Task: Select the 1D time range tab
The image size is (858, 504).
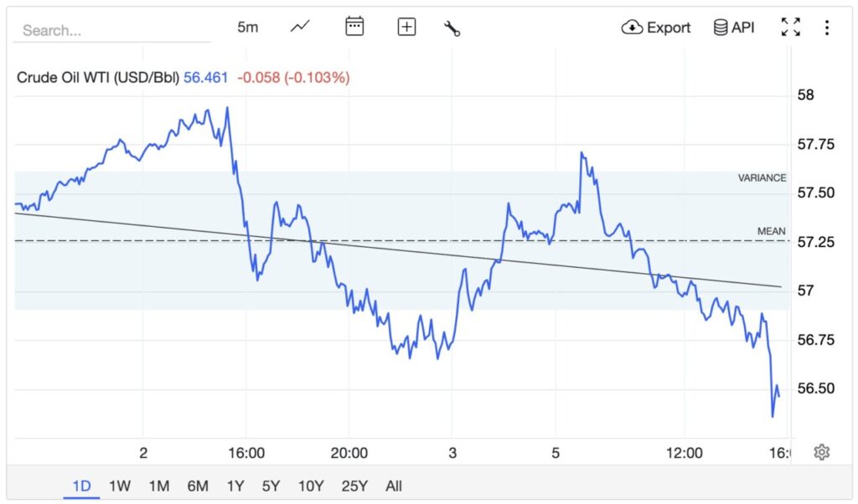Action: pos(82,486)
